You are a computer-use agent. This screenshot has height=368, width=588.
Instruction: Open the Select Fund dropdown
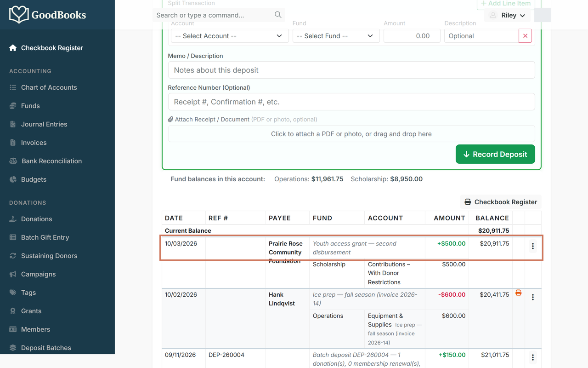tap(336, 36)
